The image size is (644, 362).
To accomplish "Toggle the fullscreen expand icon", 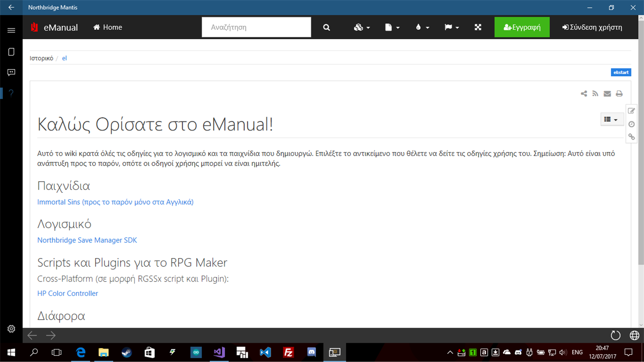I will point(478,27).
